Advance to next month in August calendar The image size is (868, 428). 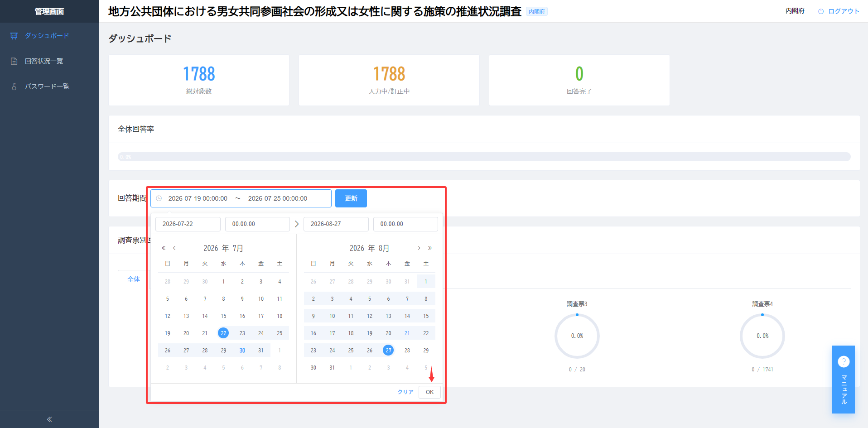pyautogui.click(x=419, y=248)
